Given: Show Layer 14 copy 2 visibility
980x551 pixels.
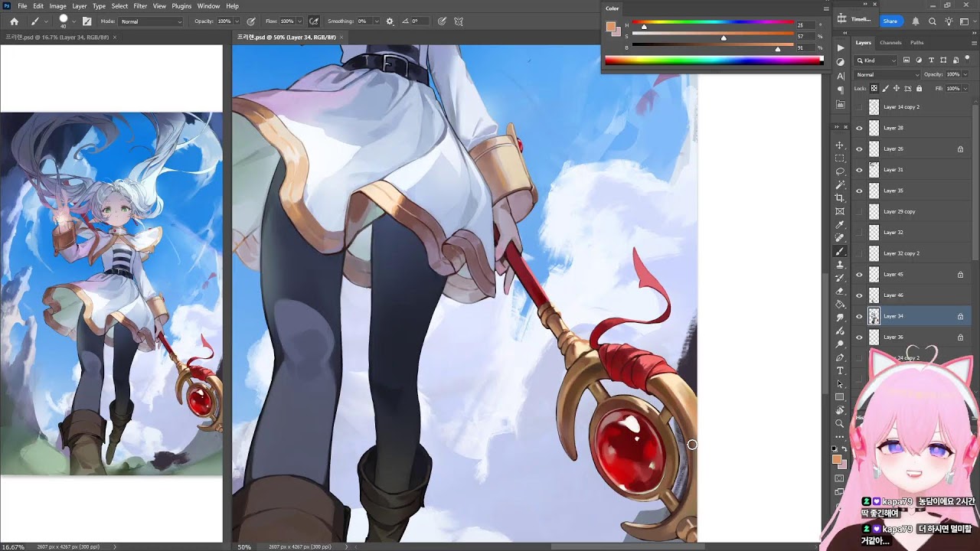Looking at the screenshot, I should coord(859,107).
